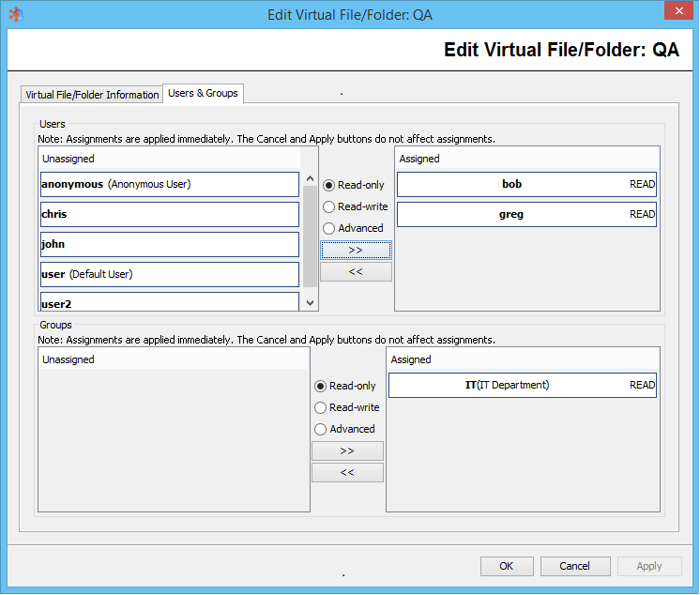Select bob in Assigned users list
The height and width of the screenshot is (595, 700).
pos(526,184)
